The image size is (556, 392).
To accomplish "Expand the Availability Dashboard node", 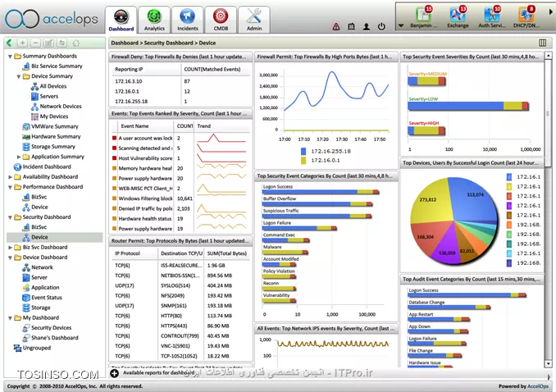I will click(x=11, y=177).
